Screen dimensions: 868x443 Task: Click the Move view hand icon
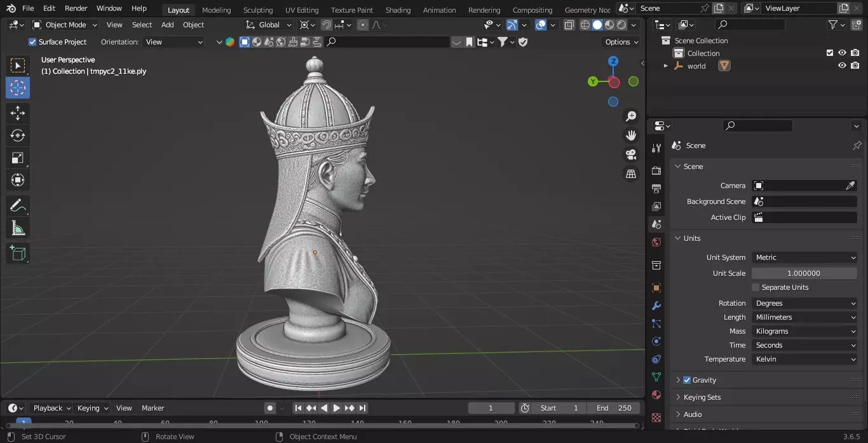pyautogui.click(x=631, y=135)
